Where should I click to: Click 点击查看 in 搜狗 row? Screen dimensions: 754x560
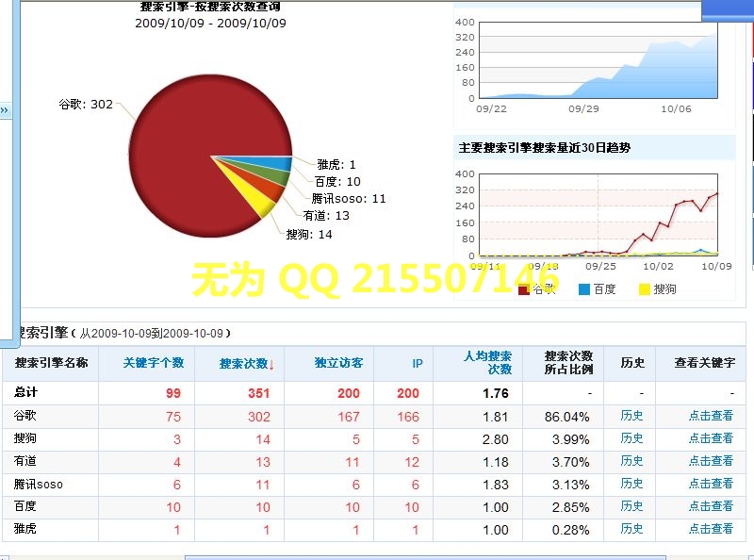pyautogui.click(x=711, y=438)
